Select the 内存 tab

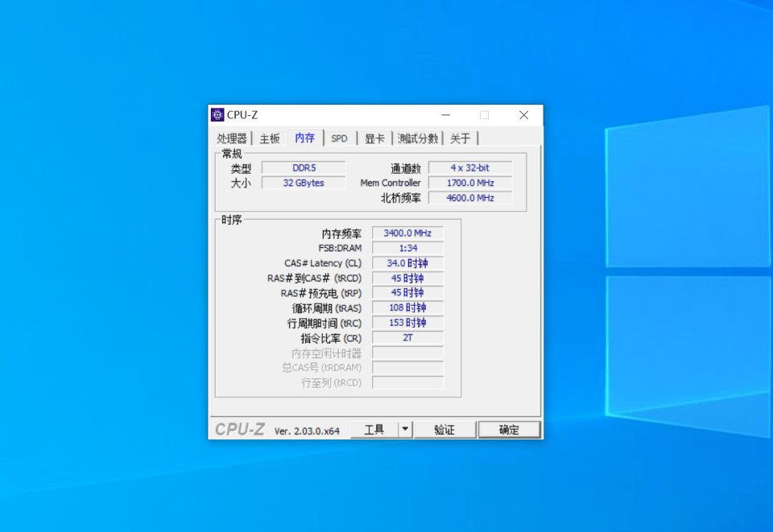coord(304,138)
